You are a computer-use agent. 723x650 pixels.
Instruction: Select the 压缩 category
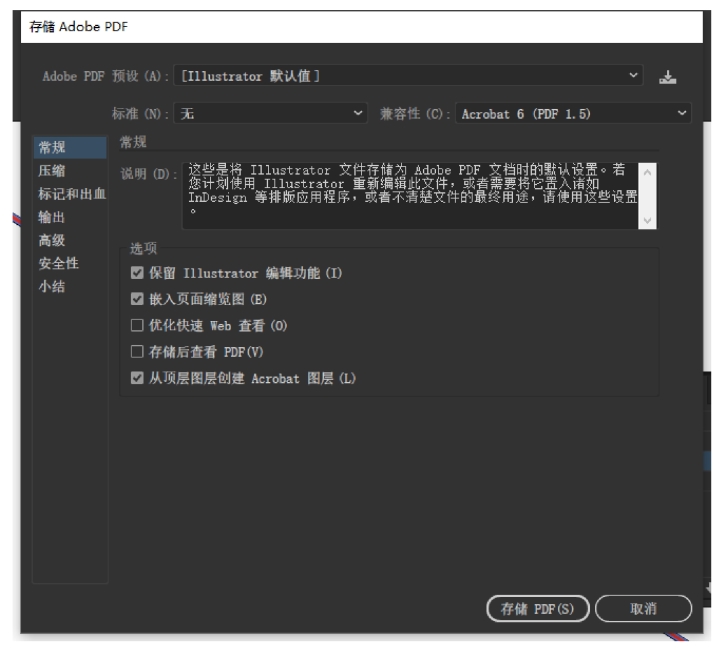(x=70, y=171)
